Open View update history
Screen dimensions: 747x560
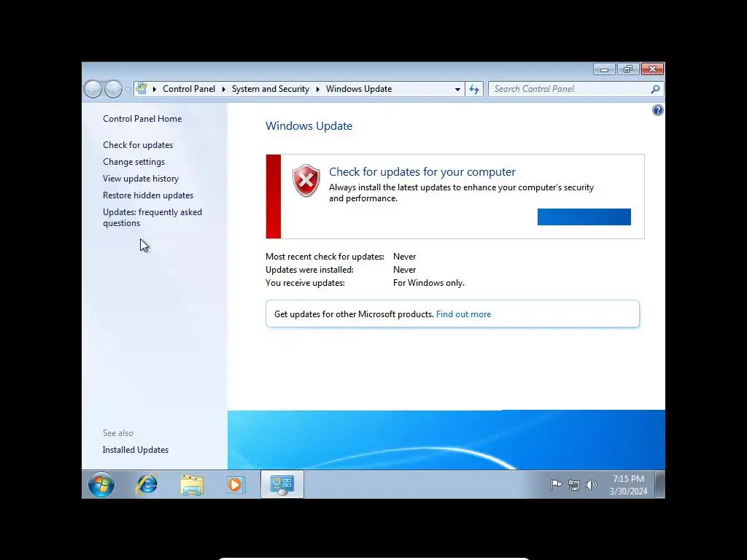point(141,179)
